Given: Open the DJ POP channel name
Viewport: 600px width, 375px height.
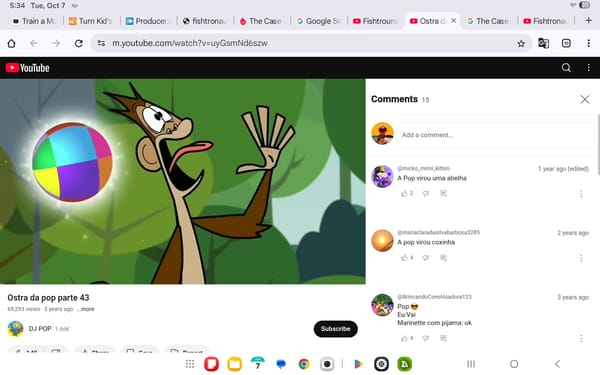Looking at the screenshot, I should pos(40,329).
